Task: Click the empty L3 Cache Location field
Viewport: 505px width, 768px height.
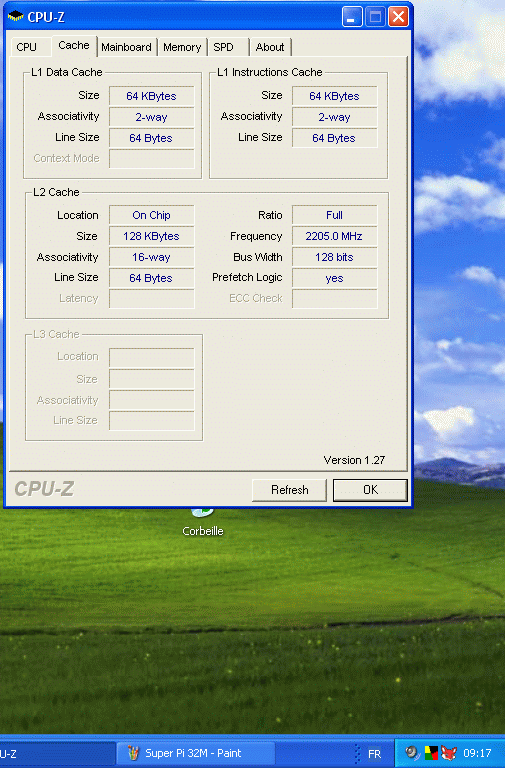Action: click(151, 358)
